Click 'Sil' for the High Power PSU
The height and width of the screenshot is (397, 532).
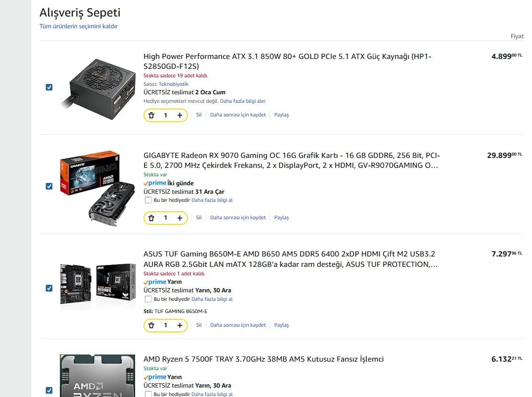click(199, 115)
